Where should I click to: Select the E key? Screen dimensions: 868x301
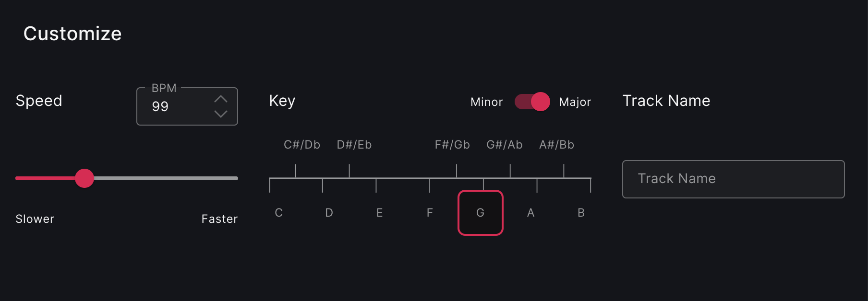pos(379,213)
